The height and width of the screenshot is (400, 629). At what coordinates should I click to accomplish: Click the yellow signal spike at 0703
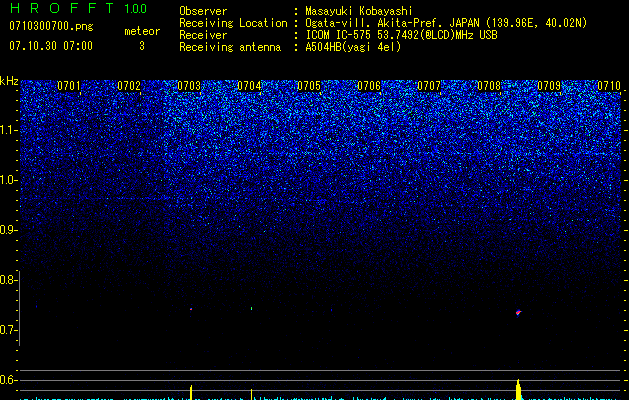[191, 392]
